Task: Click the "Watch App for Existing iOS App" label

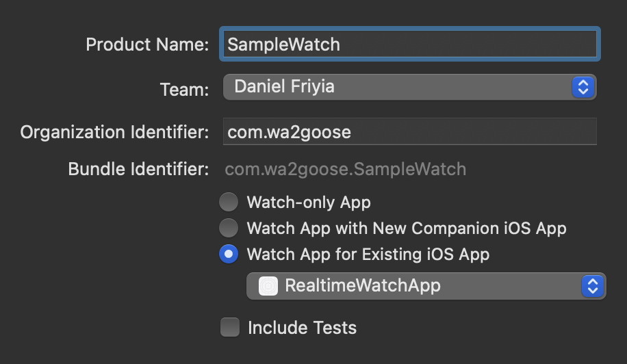Action: coord(368,255)
